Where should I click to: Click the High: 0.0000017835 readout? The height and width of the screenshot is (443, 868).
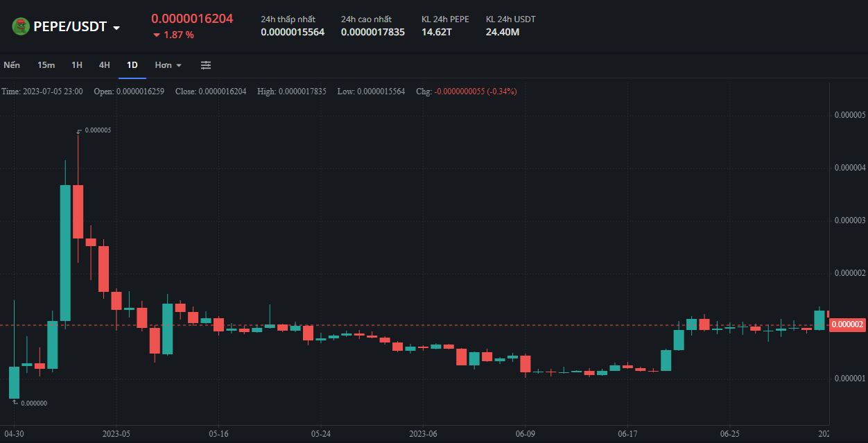click(x=292, y=92)
